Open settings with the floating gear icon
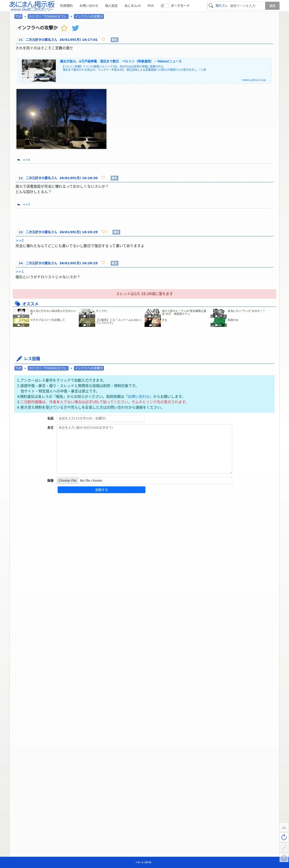Image resolution: width=289 pixels, height=868 pixels. pyautogui.click(x=284, y=858)
